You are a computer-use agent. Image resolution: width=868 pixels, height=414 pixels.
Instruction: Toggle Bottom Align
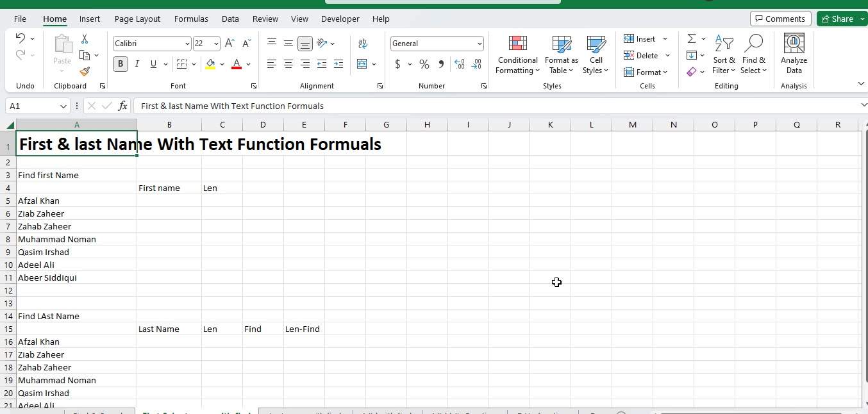(305, 44)
